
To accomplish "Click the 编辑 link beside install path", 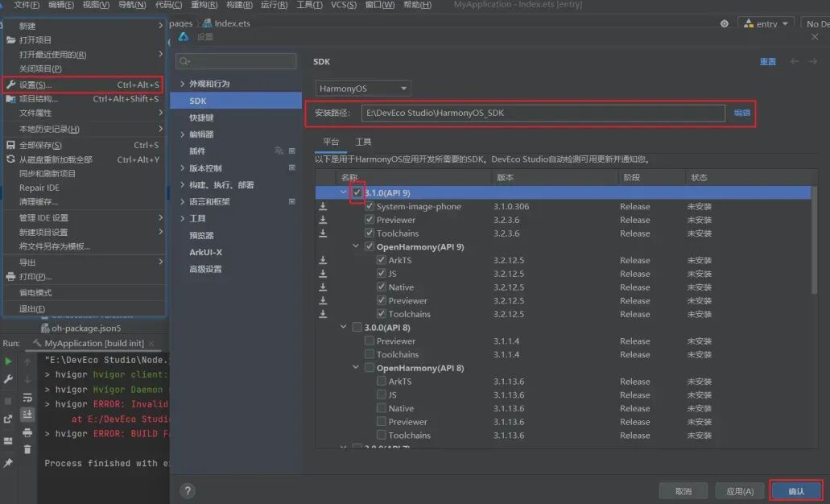I will tap(742, 113).
